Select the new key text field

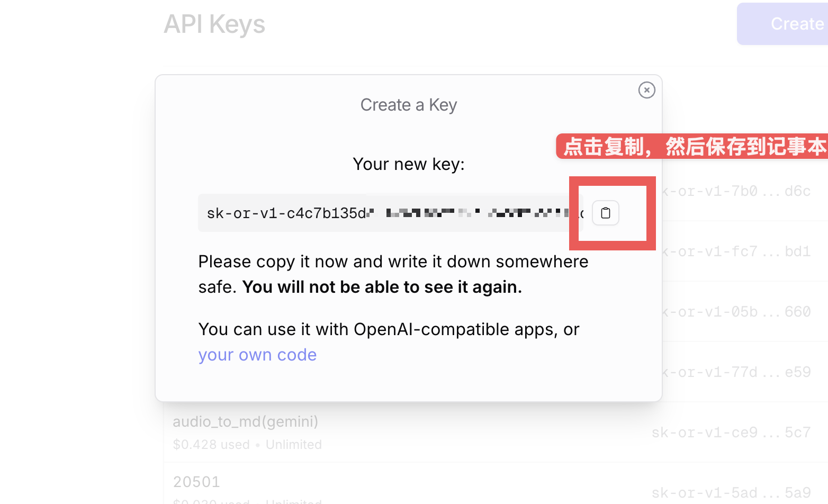tap(391, 213)
